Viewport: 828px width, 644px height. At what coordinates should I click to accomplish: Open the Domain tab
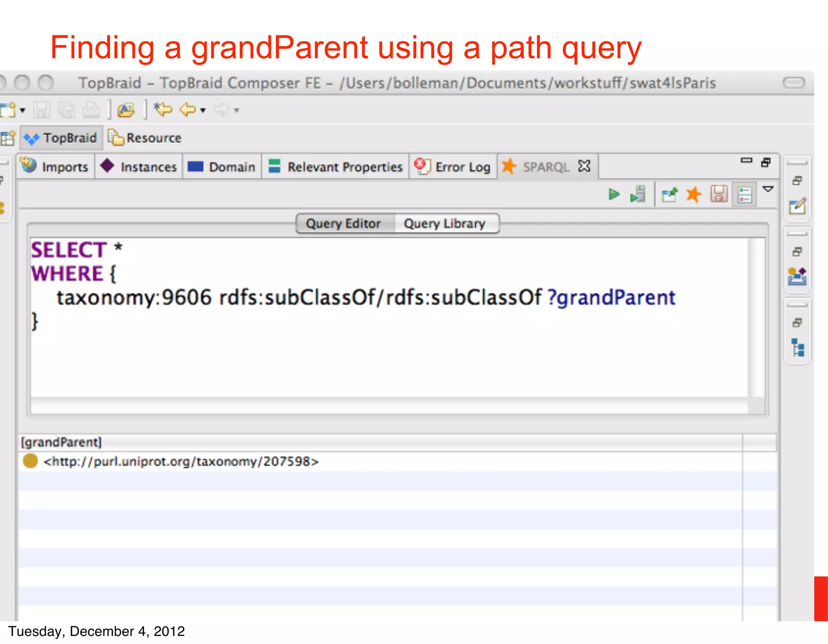[x=222, y=167]
